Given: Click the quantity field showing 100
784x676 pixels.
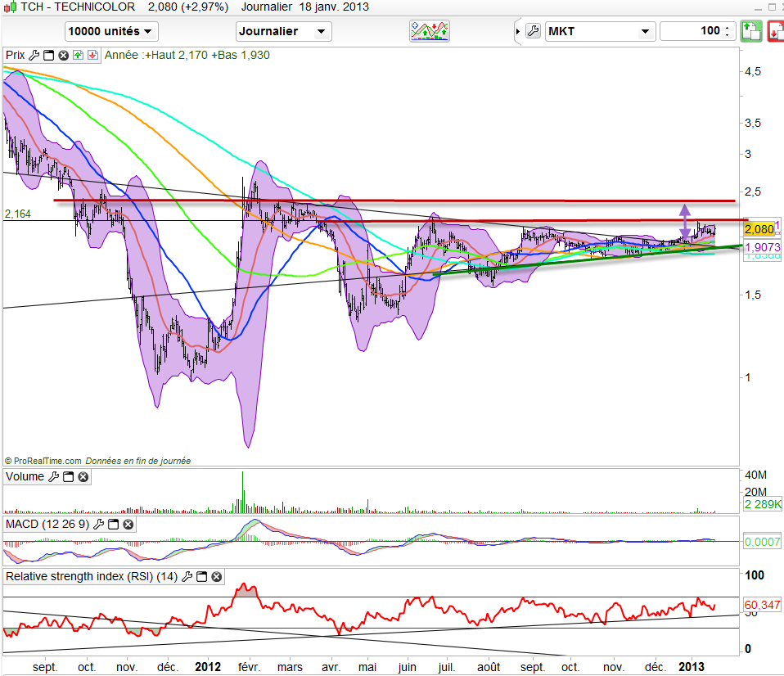Looking at the screenshot, I should pos(692,32).
